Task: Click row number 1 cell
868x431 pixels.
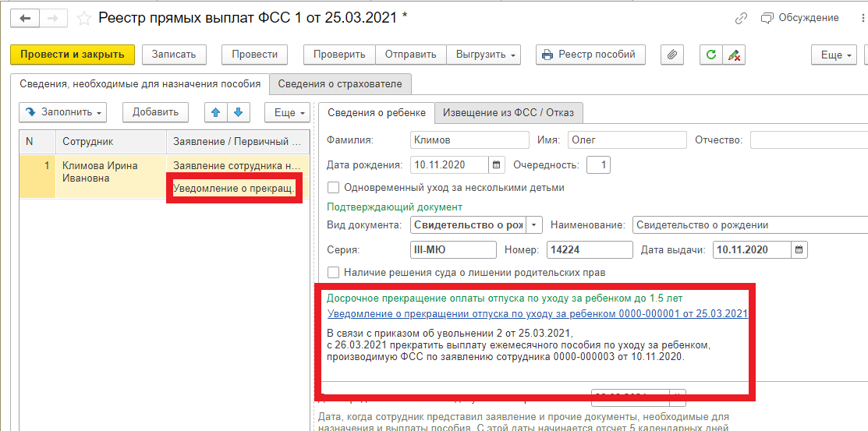Action: click(x=37, y=176)
